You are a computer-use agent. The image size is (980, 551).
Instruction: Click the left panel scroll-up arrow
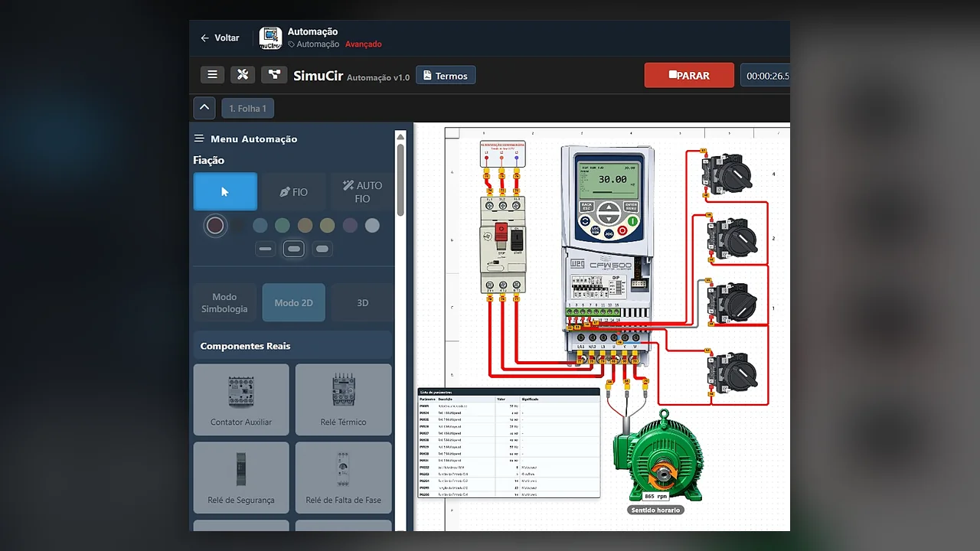point(400,137)
